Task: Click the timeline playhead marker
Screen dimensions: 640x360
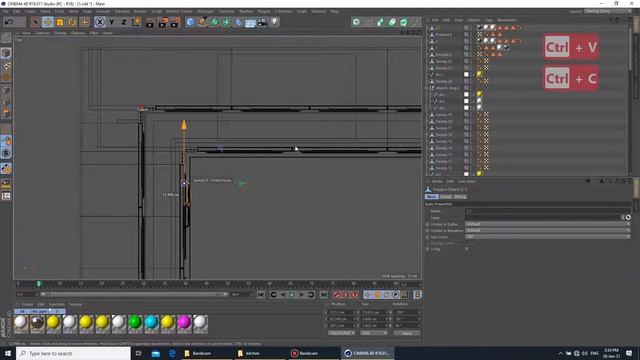Action: [39, 284]
